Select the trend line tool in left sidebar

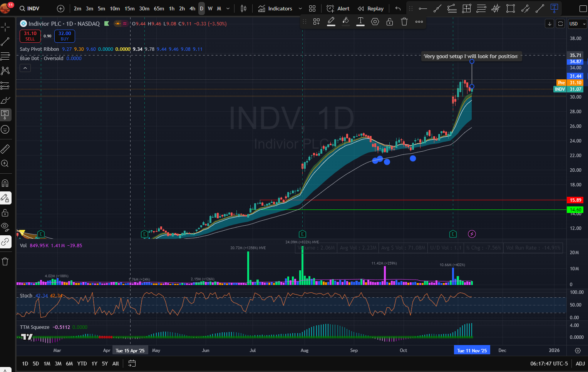[5, 42]
